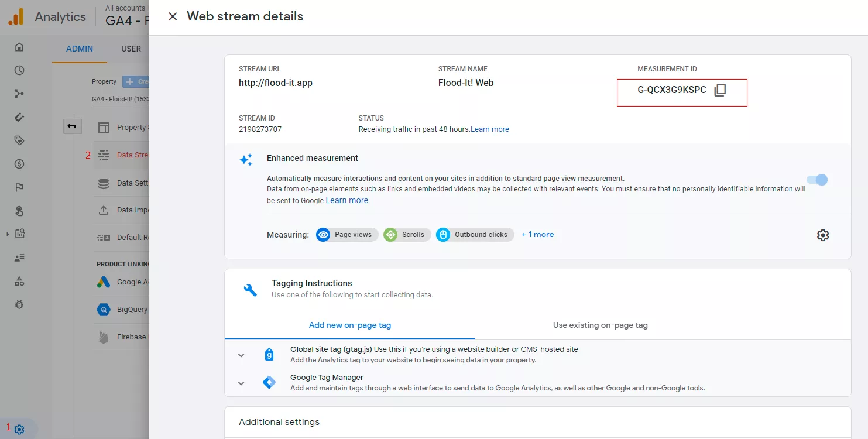This screenshot has height=439, width=868.
Task: Click the '+ 1 more' measuring link
Action: (x=538, y=235)
